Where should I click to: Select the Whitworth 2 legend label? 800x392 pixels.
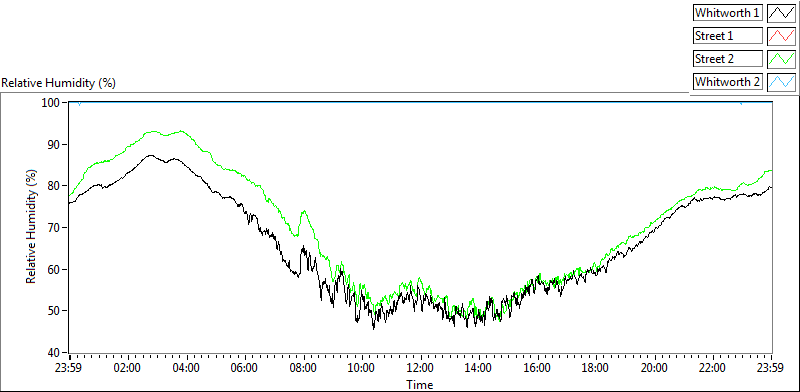click(x=728, y=82)
